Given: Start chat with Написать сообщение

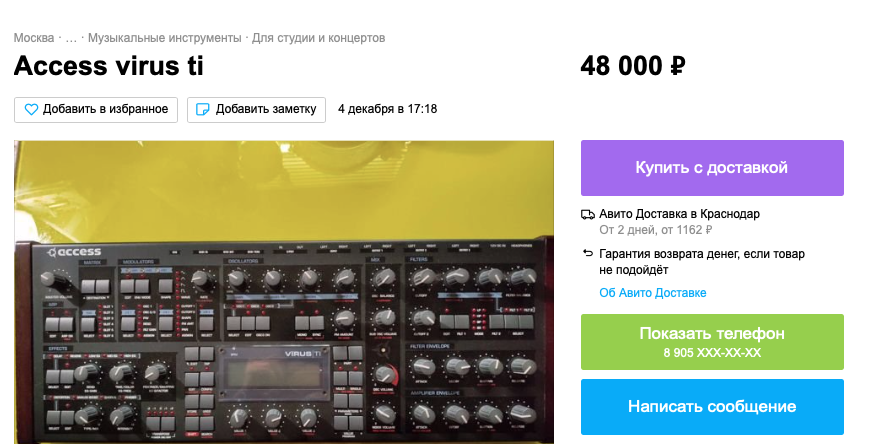Looking at the screenshot, I should click(712, 407).
